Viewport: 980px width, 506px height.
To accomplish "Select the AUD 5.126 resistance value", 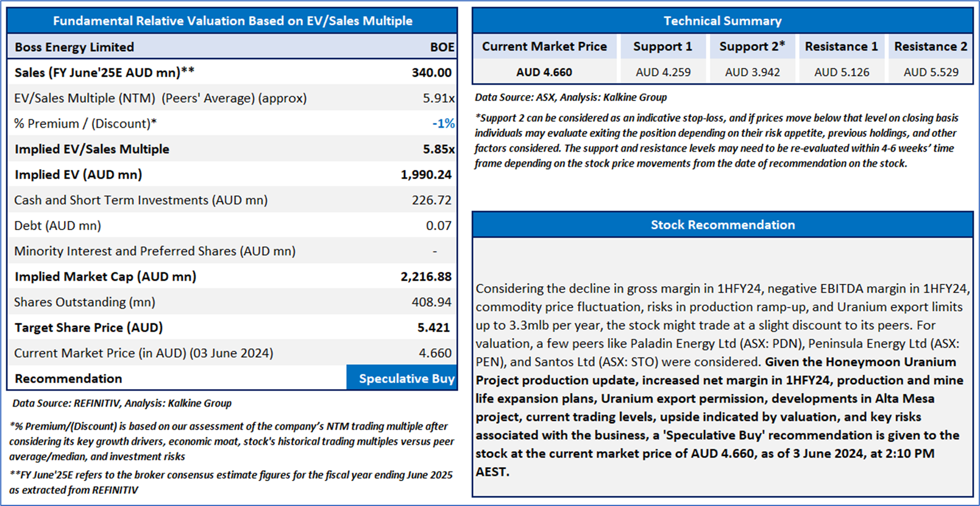I will tap(842, 72).
